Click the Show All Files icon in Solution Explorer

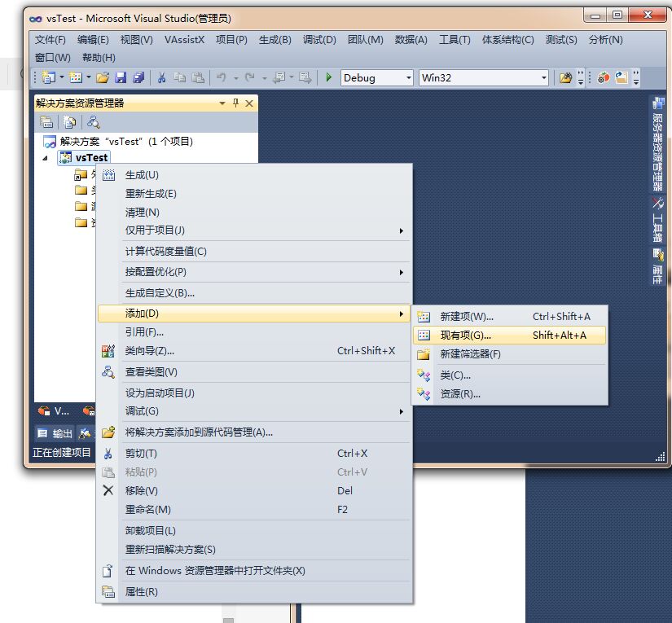pyautogui.click(x=69, y=122)
